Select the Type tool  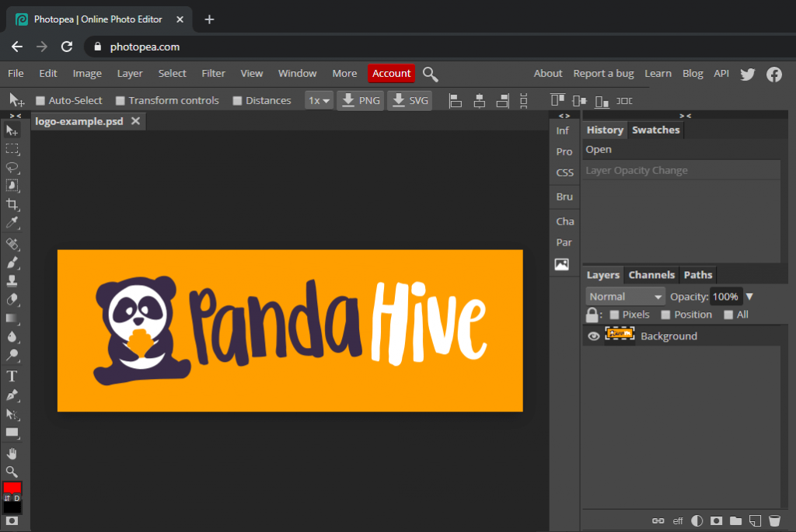coord(12,376)
